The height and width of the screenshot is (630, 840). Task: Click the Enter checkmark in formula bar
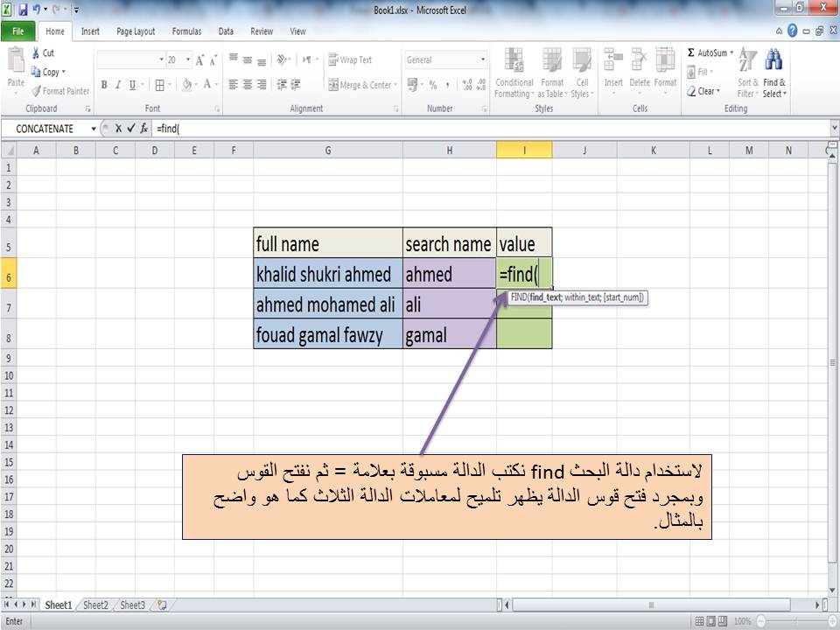(130, 129)
